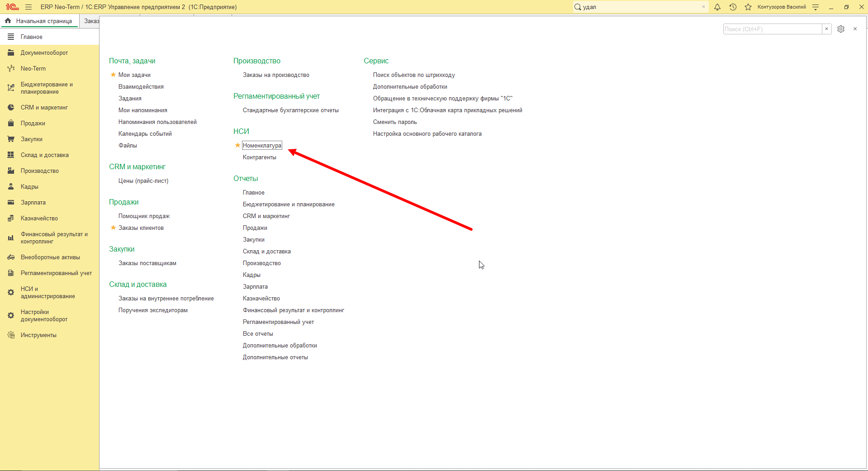Click the Закупки cart icon
The height and width of the screenshot is (471, 868).
point(11,139)
